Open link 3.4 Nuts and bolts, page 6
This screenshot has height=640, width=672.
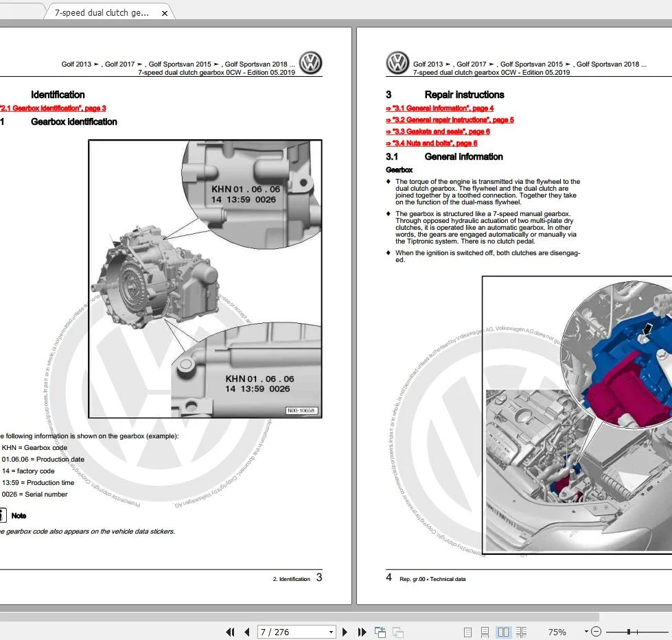coord(432,143)
